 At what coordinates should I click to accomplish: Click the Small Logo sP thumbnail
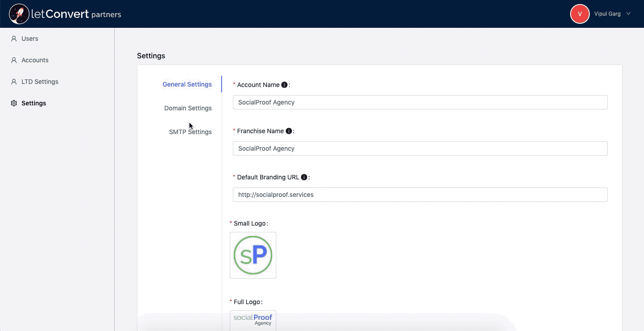253,255
